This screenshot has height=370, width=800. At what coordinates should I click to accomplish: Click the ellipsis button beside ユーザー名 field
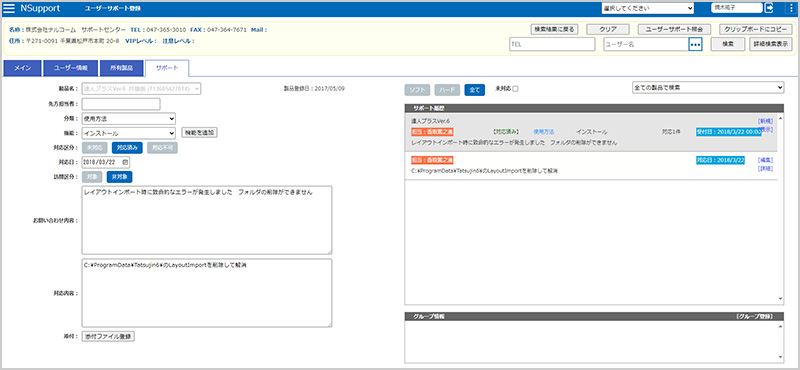click(x=695, y=44)
